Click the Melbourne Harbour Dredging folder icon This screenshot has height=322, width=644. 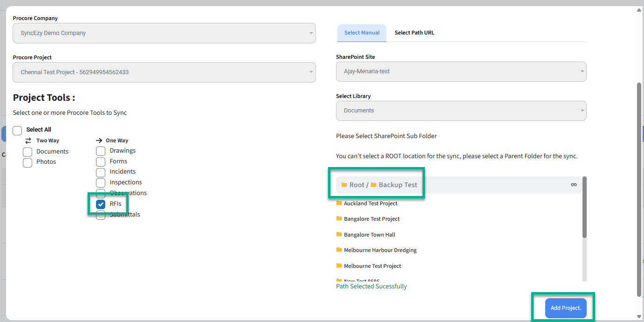point(339,250)
